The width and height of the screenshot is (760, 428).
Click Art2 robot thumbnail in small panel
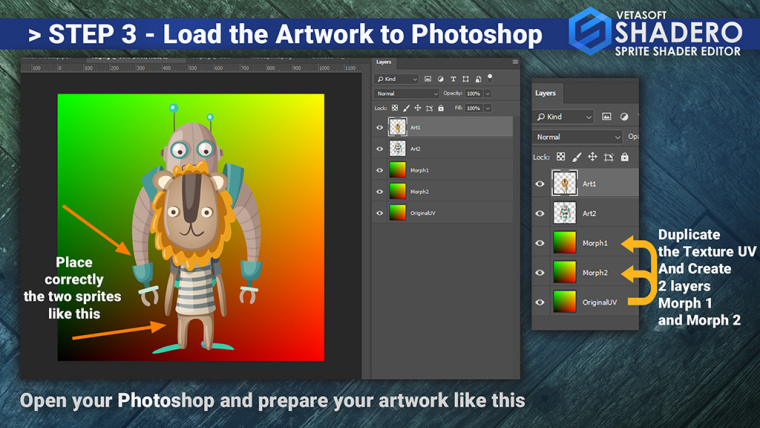click(397, 148)
